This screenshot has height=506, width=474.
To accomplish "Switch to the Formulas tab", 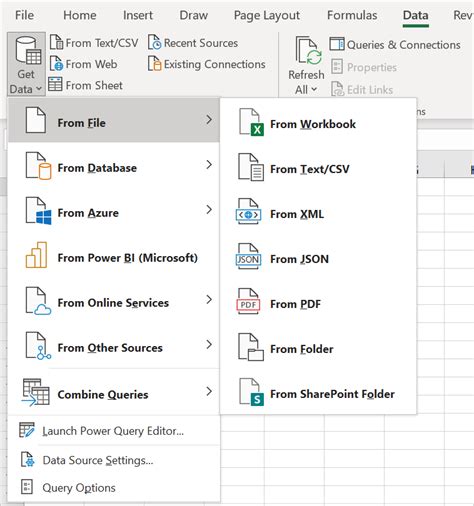I will [352, 15].
